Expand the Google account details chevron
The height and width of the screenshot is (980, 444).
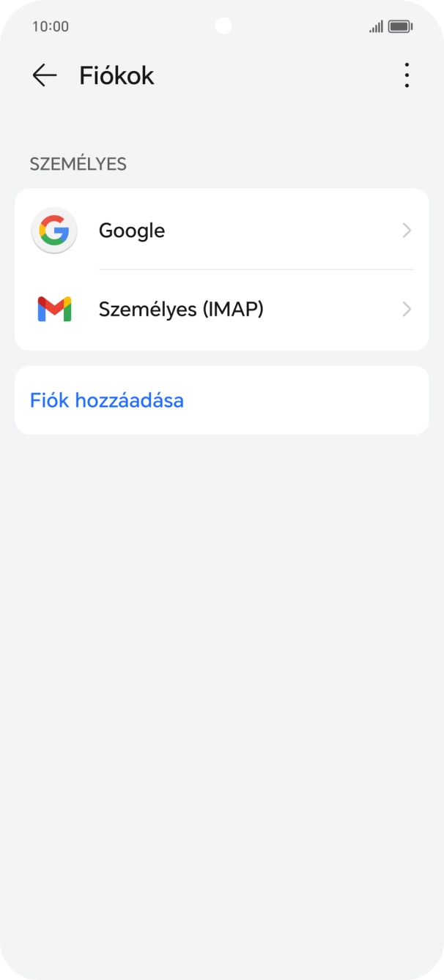(x=407, y=230)
